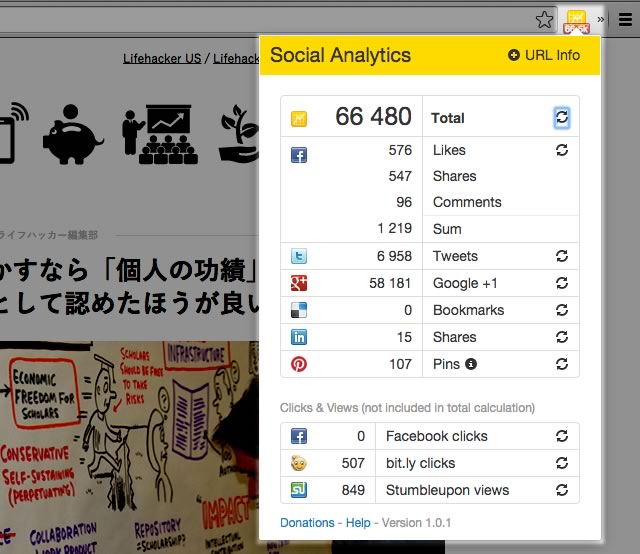Refresh the Total count

[x=562, y=118]
